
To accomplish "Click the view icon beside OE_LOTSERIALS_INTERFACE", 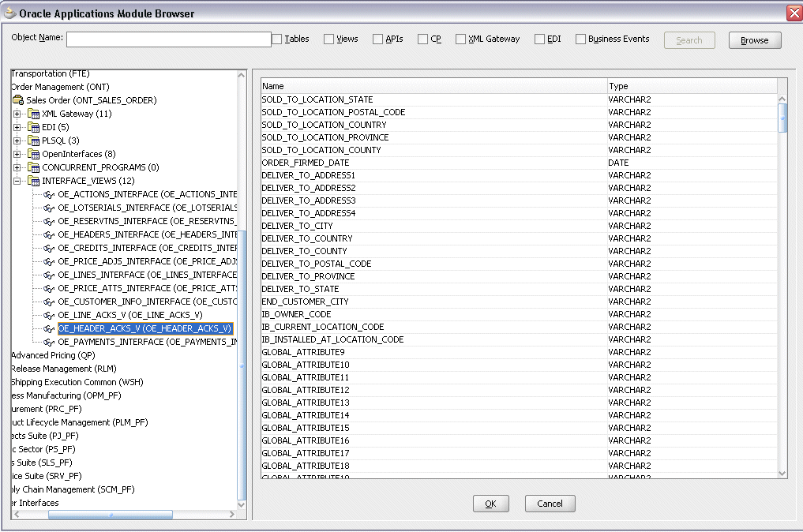I will coord(49,208).
